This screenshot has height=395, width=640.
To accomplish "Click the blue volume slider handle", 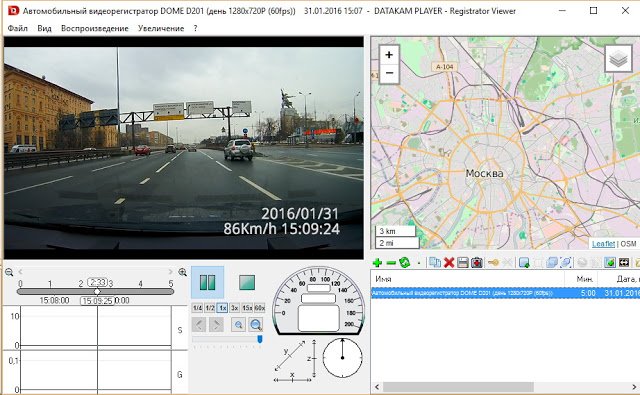I will [260, 339].
